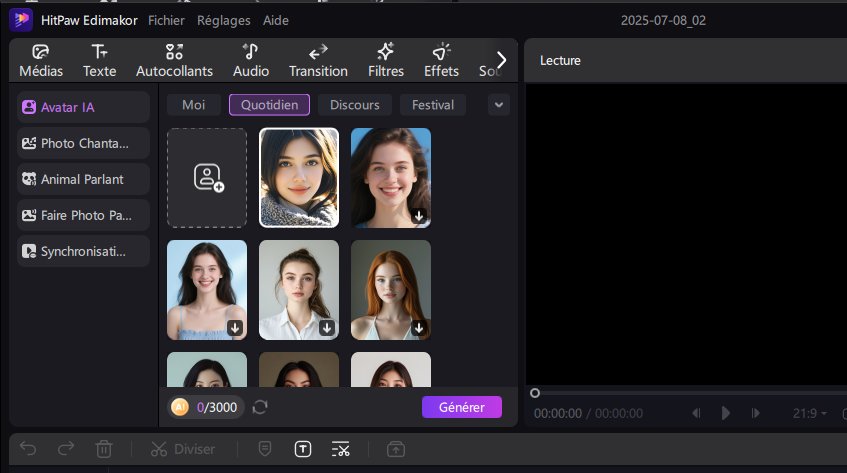The width and height of the screenshot is (847, 473).
Task: Expand the category list dropdown arrow
Action: pos(499,105)
